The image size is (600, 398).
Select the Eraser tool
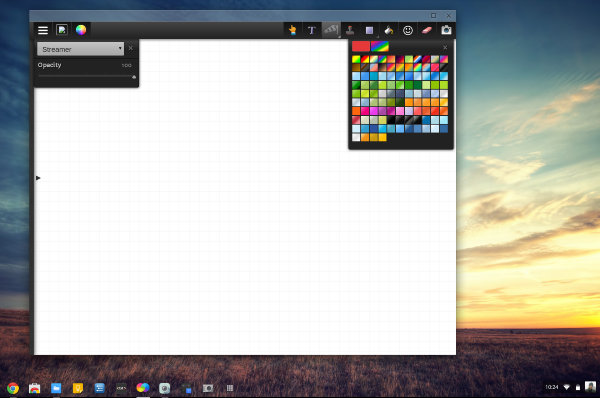click(x=427, y=30)
